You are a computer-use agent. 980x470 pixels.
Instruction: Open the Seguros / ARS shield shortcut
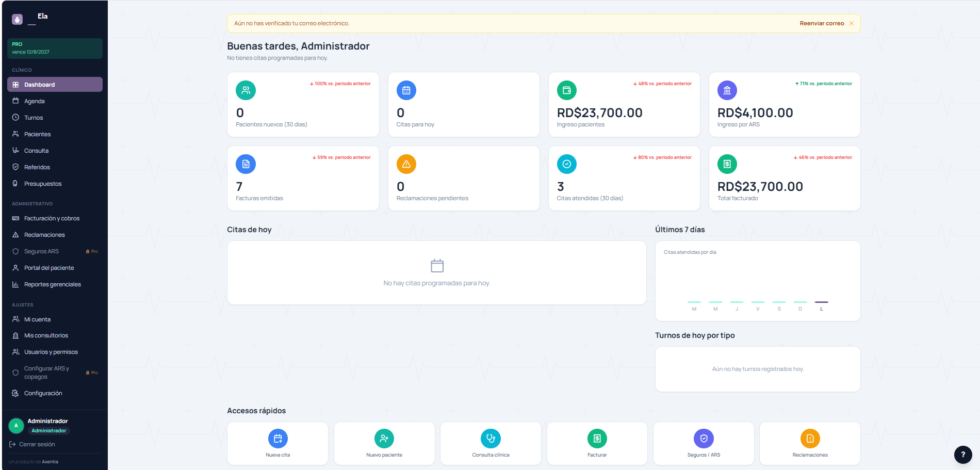704,439
